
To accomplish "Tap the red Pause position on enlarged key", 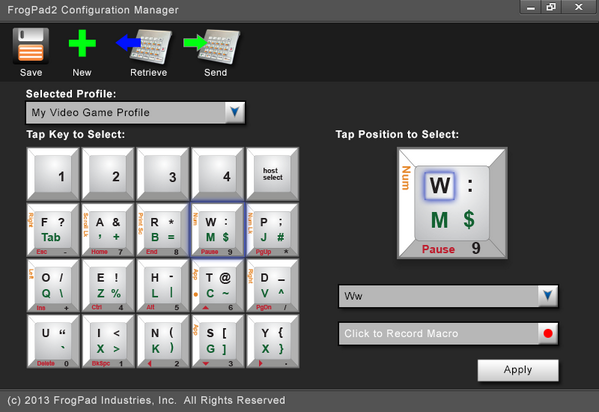I will coord(438,249).
